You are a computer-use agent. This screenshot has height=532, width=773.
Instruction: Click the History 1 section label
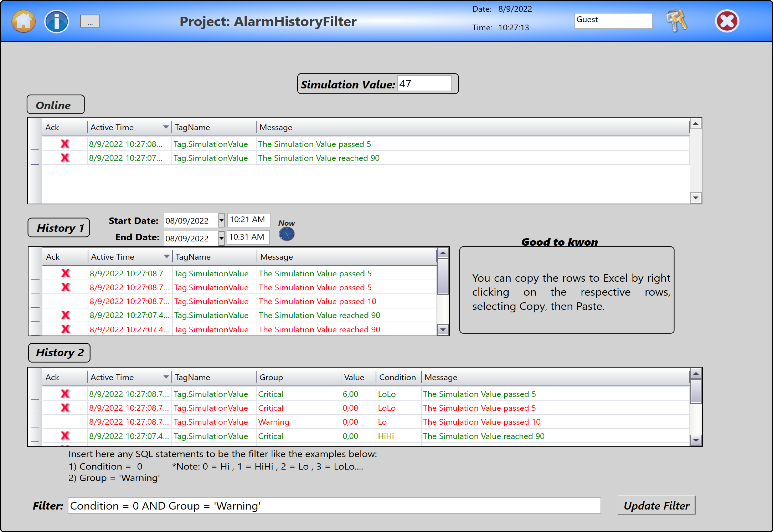[59, 228]
